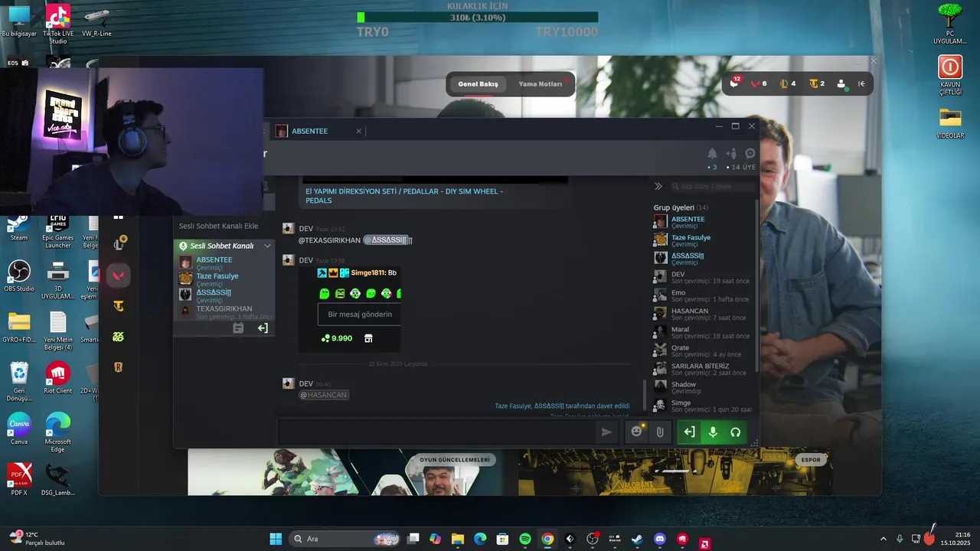Click the 2XKO icon in Riot sidebar
Image resolution: width=980 pixels, height=551 pixels.
click(119, 337)
